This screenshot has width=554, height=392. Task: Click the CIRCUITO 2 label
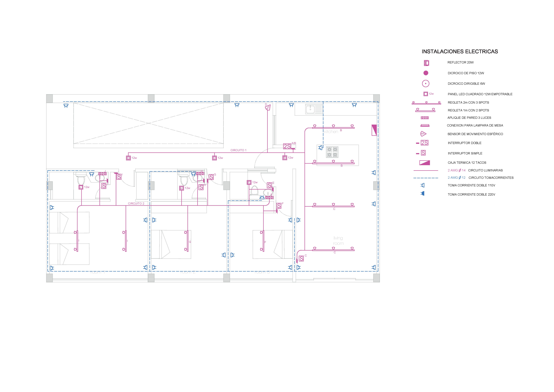136,203
